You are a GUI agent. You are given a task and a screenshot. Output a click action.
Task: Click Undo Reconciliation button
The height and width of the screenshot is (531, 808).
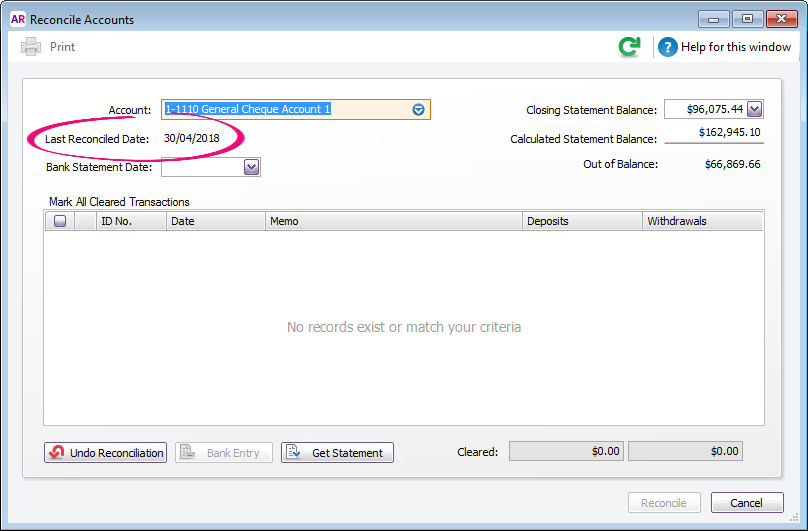[106, 453]
